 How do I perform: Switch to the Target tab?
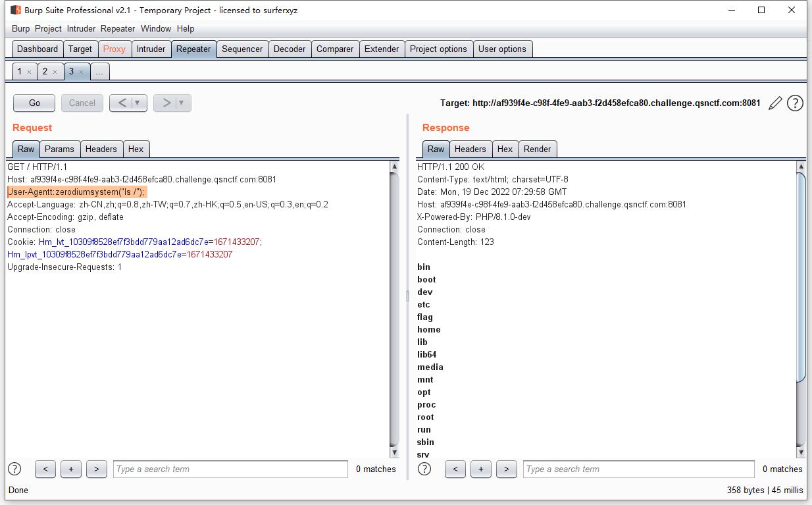coord(80,49)
